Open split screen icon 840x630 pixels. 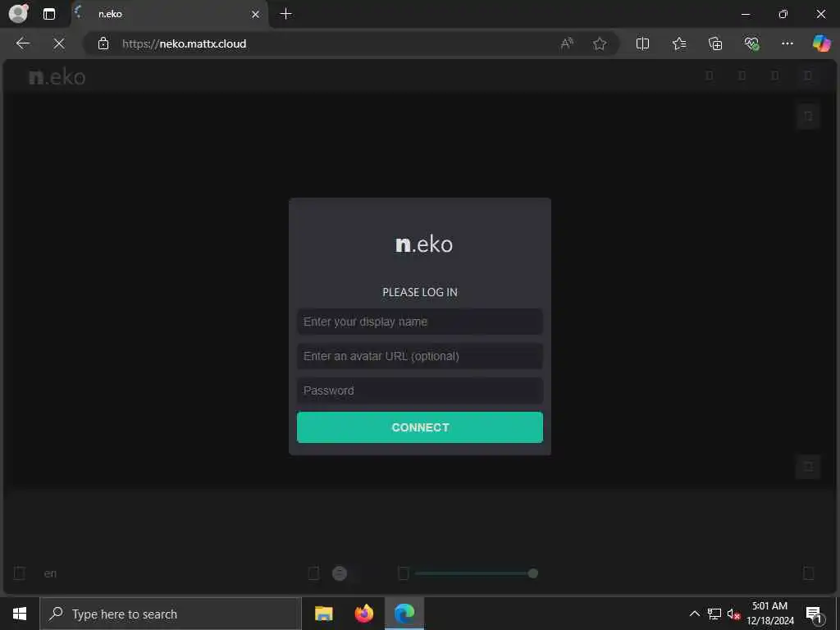(642, 43)
